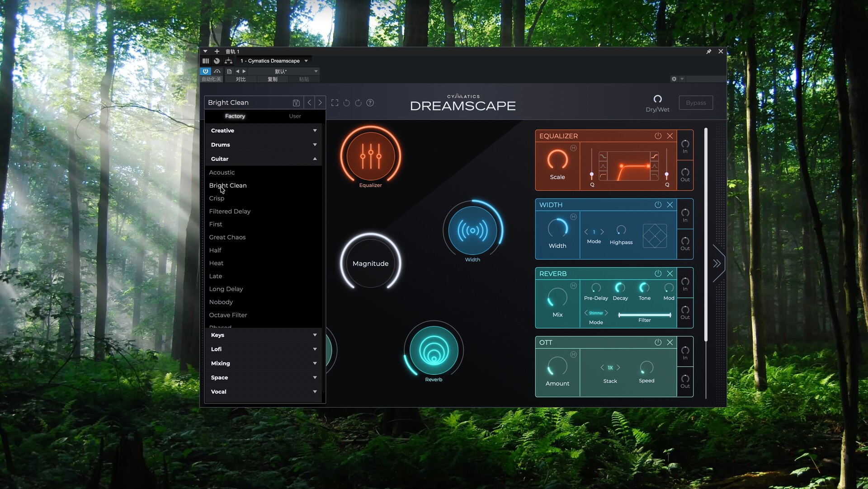Screen dimensions: 868x489
Task: Toggle power on the REVERB module
Action: pyautogui.click(x=658, y=273)
